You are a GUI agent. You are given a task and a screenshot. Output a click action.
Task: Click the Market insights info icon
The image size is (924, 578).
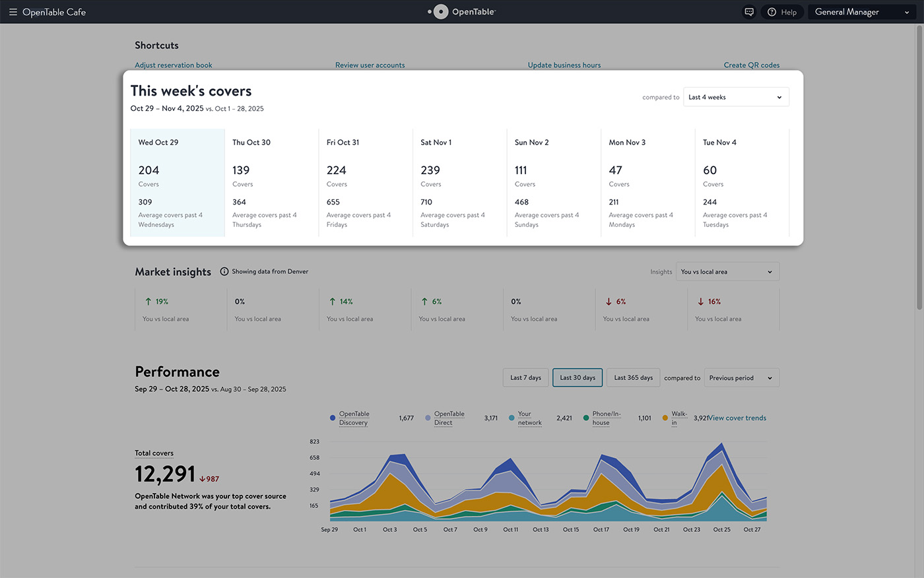(x=224, y=271)
